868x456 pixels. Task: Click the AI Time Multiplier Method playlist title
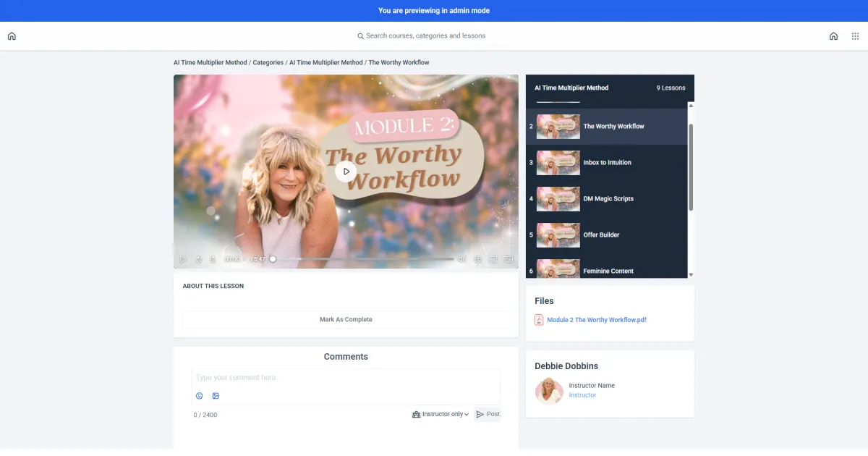[x=571, y=88]
